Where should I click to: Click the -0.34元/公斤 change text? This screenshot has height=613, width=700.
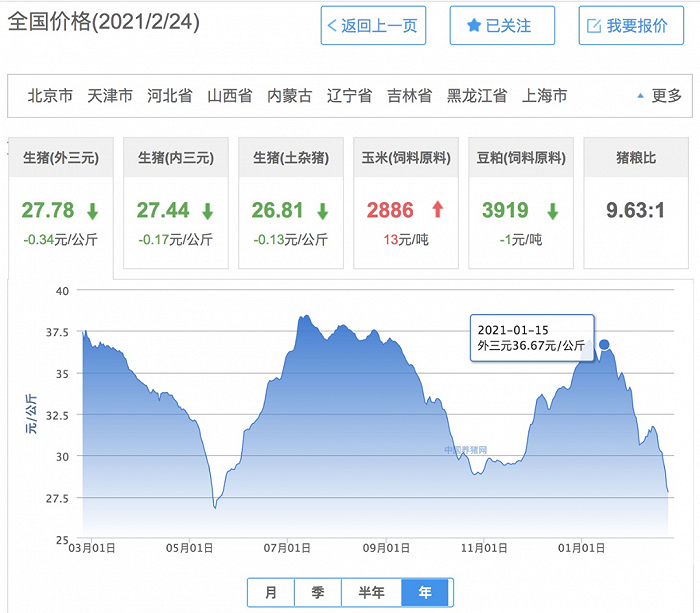coord(60,240)
